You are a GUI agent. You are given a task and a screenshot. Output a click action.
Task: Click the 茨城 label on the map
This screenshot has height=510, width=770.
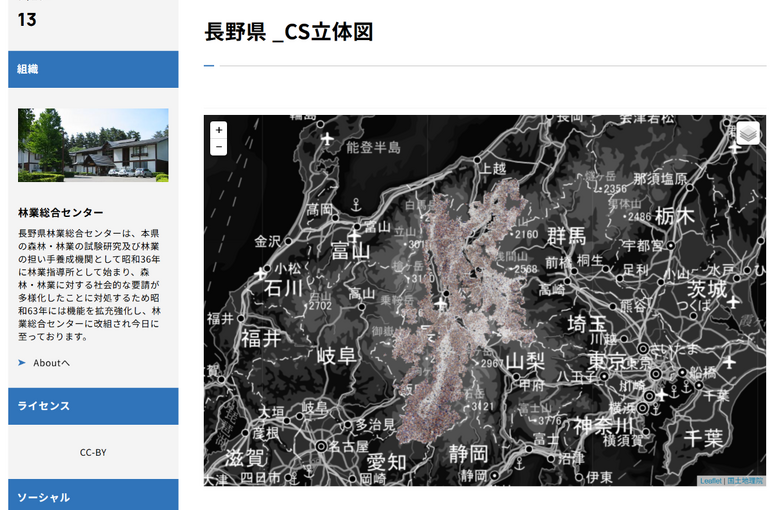707,289
